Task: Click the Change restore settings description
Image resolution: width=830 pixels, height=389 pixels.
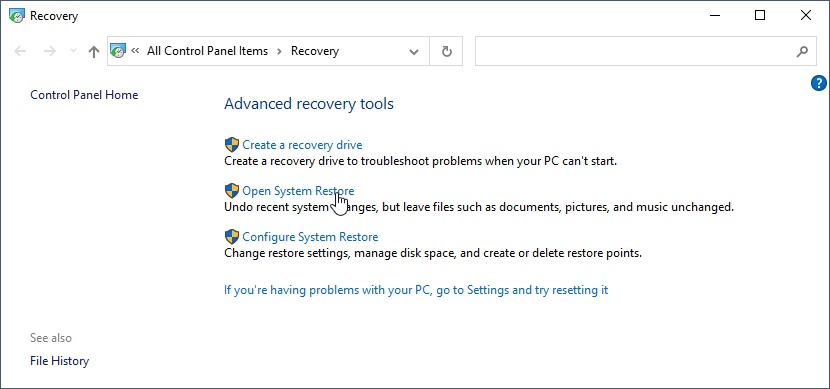Action: tap(433, 253)
